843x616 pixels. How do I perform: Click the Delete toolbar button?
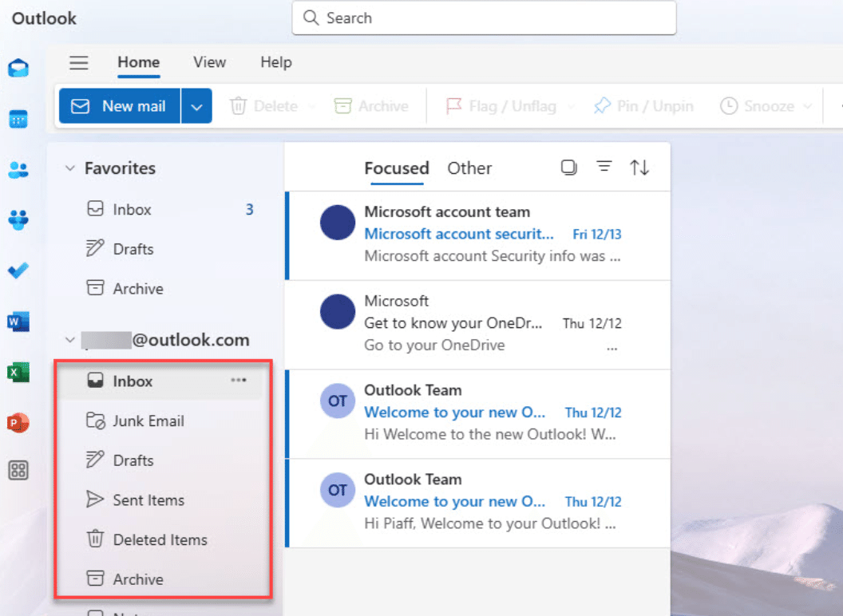(x=264, y=106)
